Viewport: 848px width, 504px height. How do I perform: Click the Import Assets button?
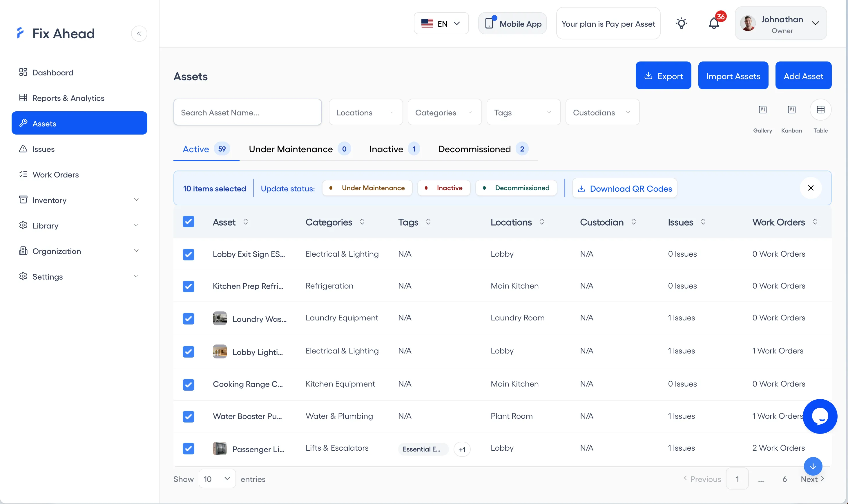click(x=733, y=76)
